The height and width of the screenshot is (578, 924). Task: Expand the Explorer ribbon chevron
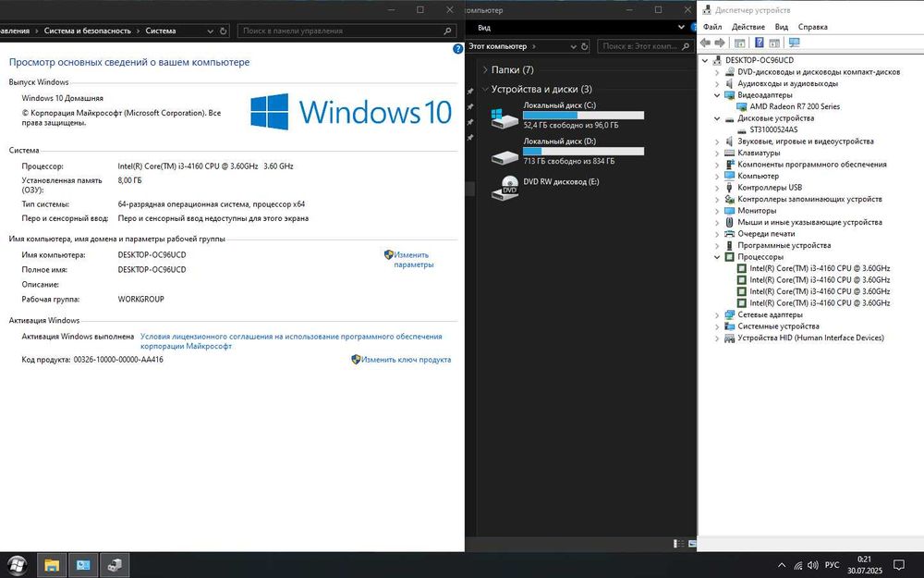tap(681, 27)
